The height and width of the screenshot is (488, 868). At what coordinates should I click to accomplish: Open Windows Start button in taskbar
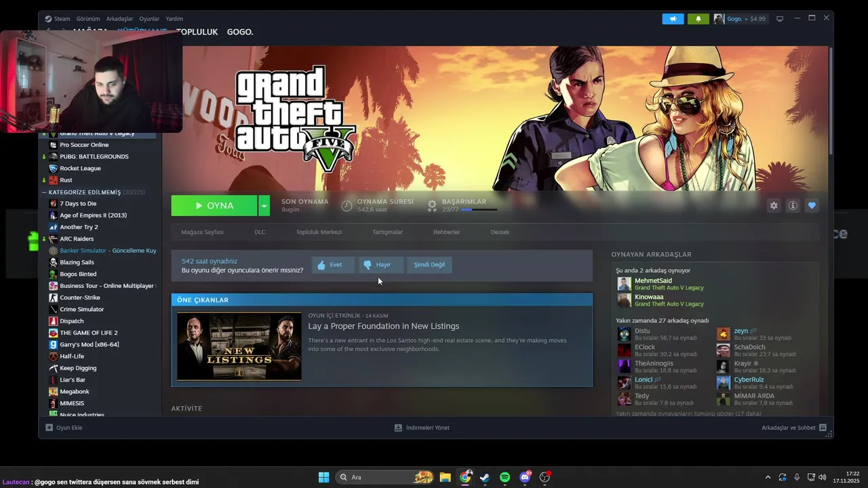pyautogui.click(x=323, y=477)
